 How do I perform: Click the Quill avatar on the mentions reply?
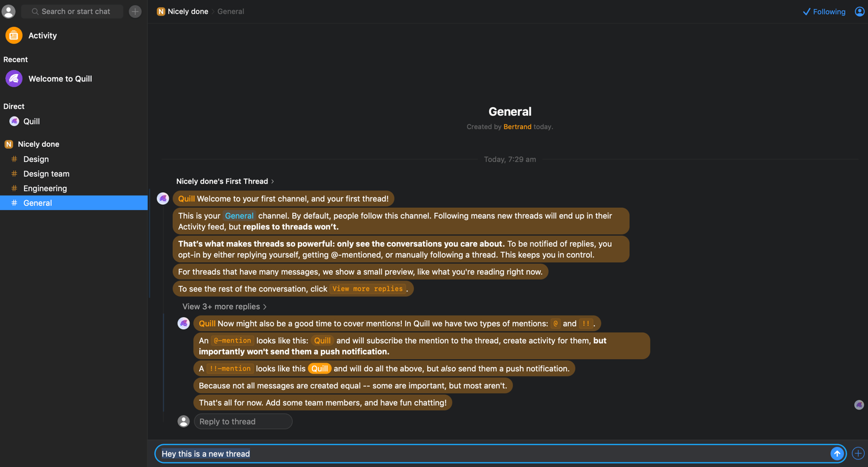[184, 324]
